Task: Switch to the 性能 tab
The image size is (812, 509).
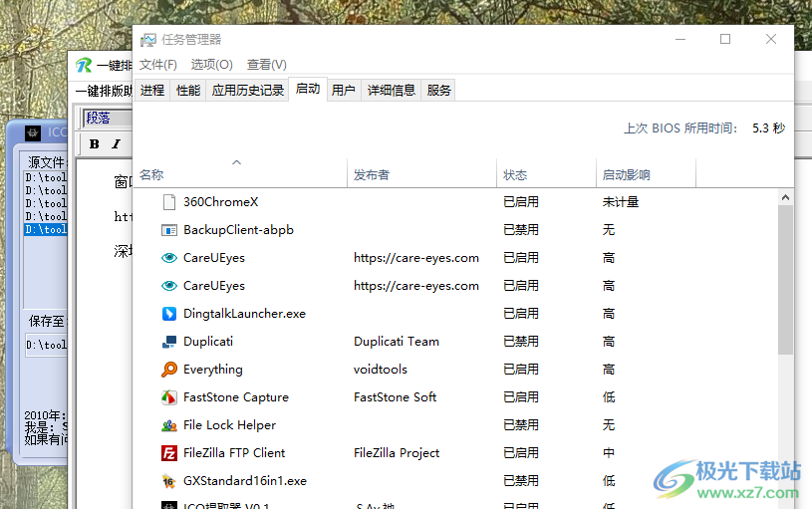Action: [x=188, y=90]
